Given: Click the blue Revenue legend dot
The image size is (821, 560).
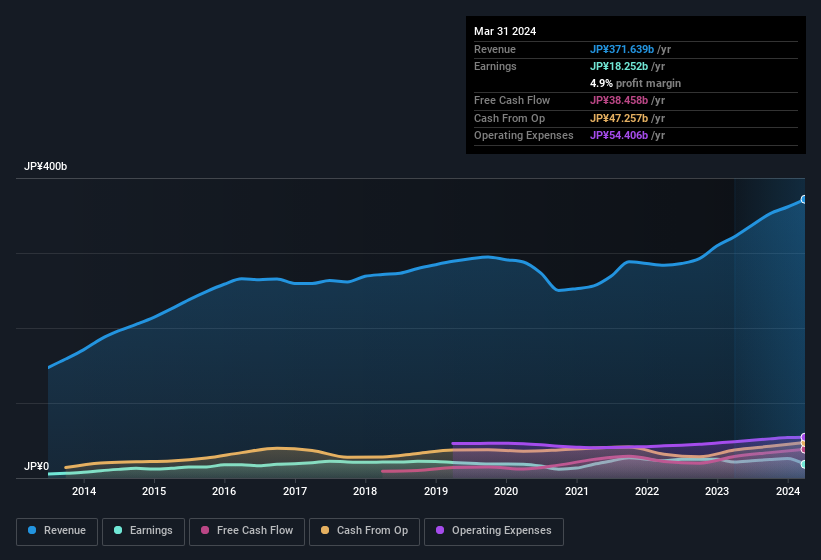Looking at the screenshot, I should tap(33, 531).
